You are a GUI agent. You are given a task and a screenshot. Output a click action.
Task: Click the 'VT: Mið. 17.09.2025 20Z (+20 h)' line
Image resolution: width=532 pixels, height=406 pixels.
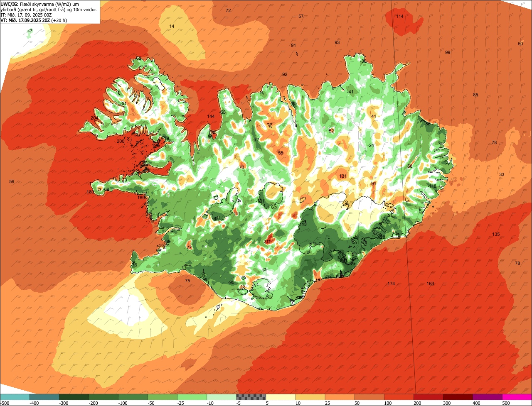click(34, 20)
